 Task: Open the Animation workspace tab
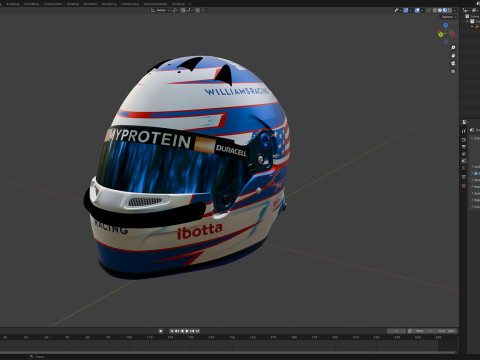tap(90, 4)
